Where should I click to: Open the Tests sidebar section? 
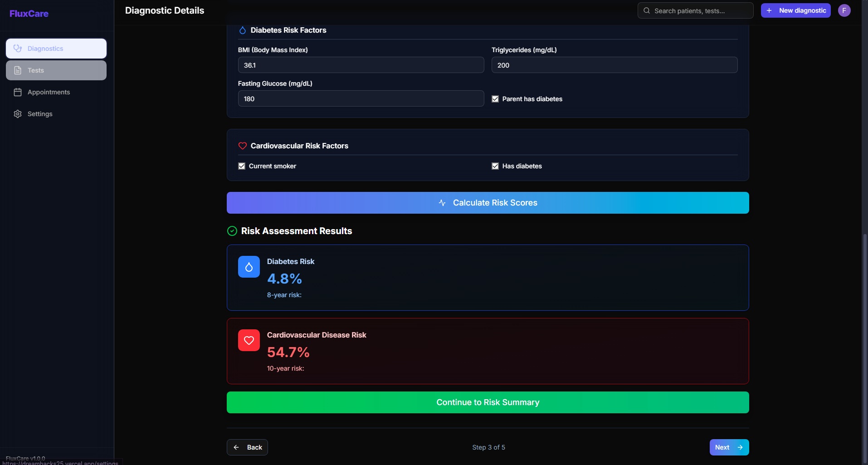(x=56, y=70)
